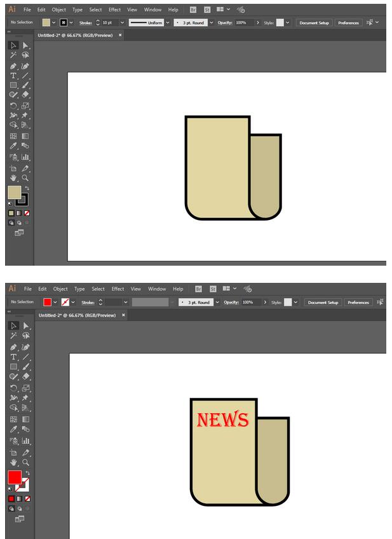Click Preferences in the lower control bar
Screen dimensions: 392x539
coord(358,303)
